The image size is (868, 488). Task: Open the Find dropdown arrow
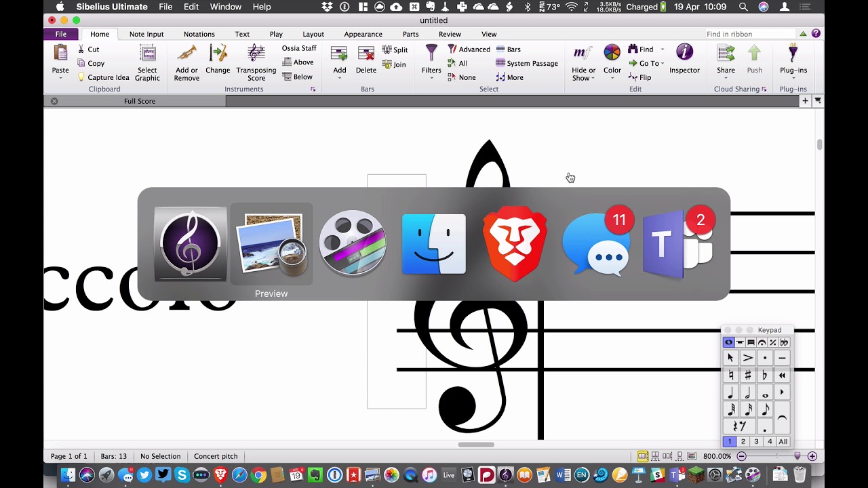(663, 49)
